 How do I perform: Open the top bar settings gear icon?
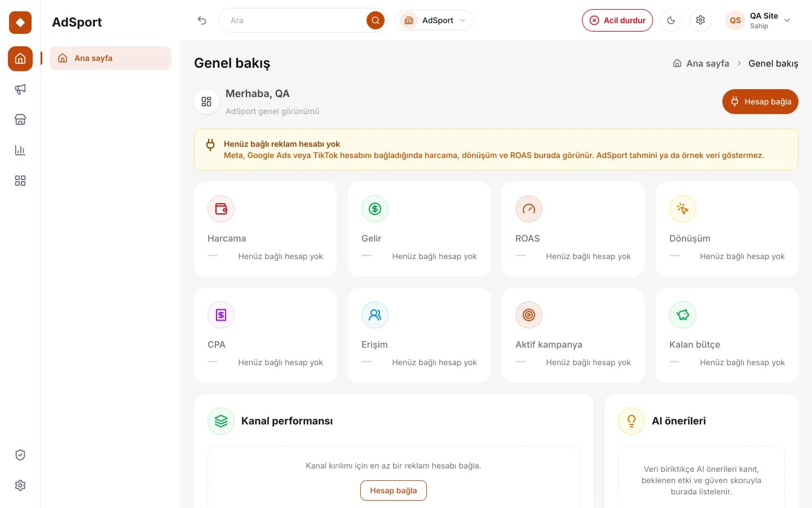[700, 20]
